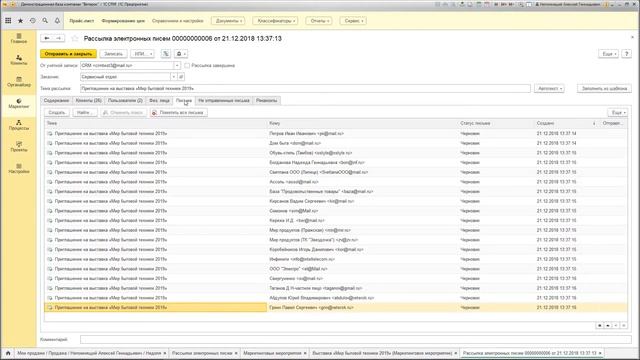Click the back arrow next to the document title
640x360 pixels.
[47, 38]
